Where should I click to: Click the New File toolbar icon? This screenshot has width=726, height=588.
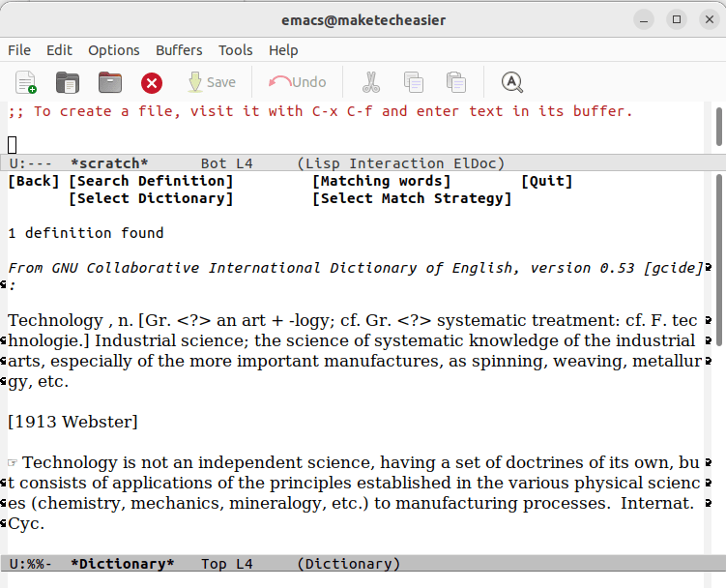pos(26,82)
